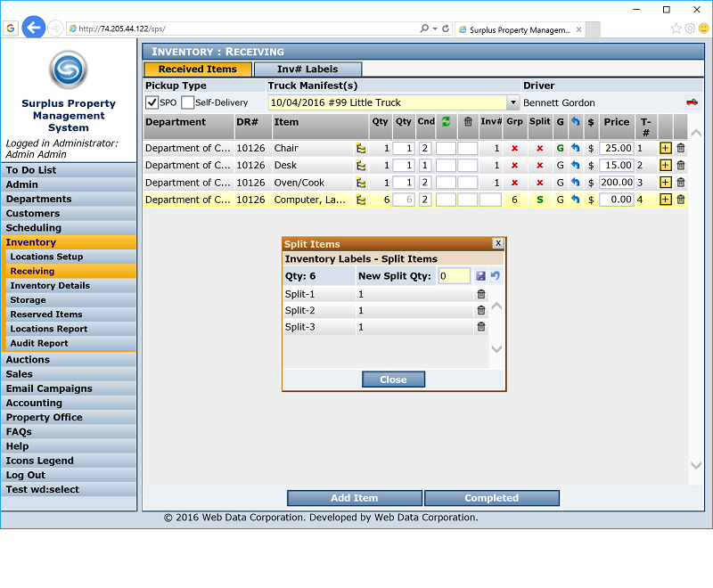Viewport: 713px width, 588px height.
Task: Click yellow plus icon in Desk row
Action: (665, 165)
